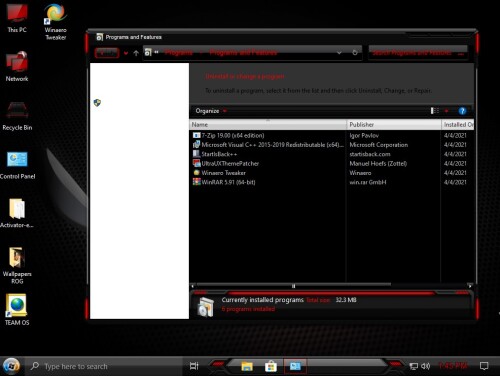Click UltraUXThemePatcher row icon
The image size is (500, 376).
pos(196,163)
